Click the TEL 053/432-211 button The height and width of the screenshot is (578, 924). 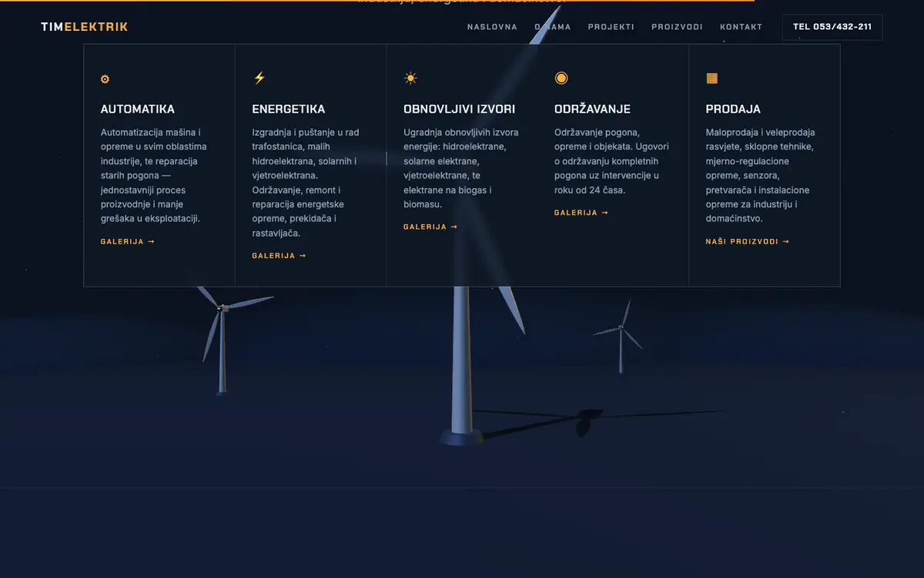(832, 27)
